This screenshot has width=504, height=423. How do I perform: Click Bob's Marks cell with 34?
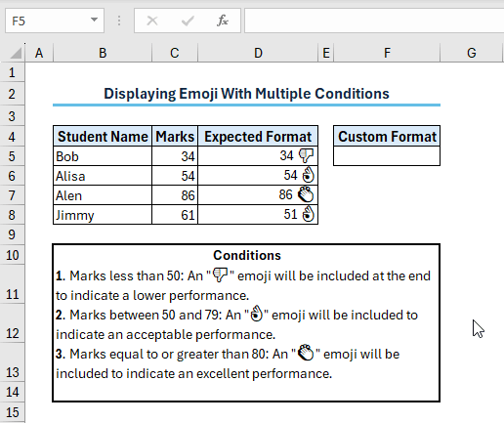tap(175, 156)
